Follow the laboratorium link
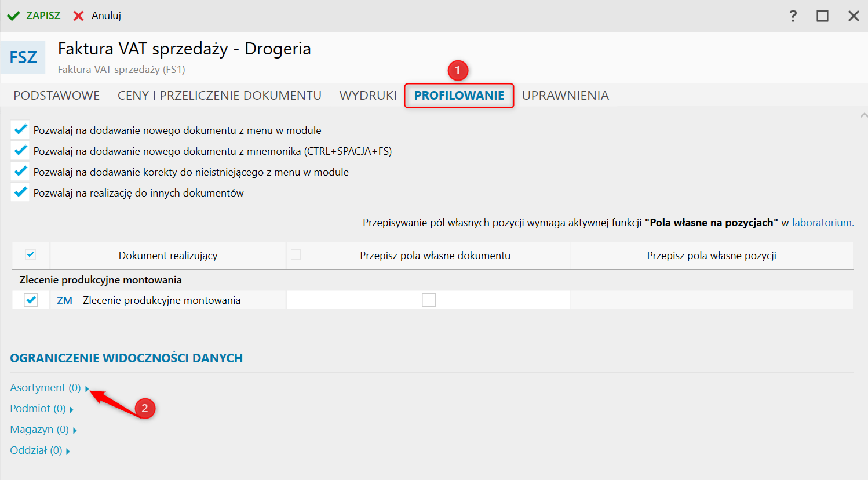The image size is (868, 480). (x=823, y=223)
